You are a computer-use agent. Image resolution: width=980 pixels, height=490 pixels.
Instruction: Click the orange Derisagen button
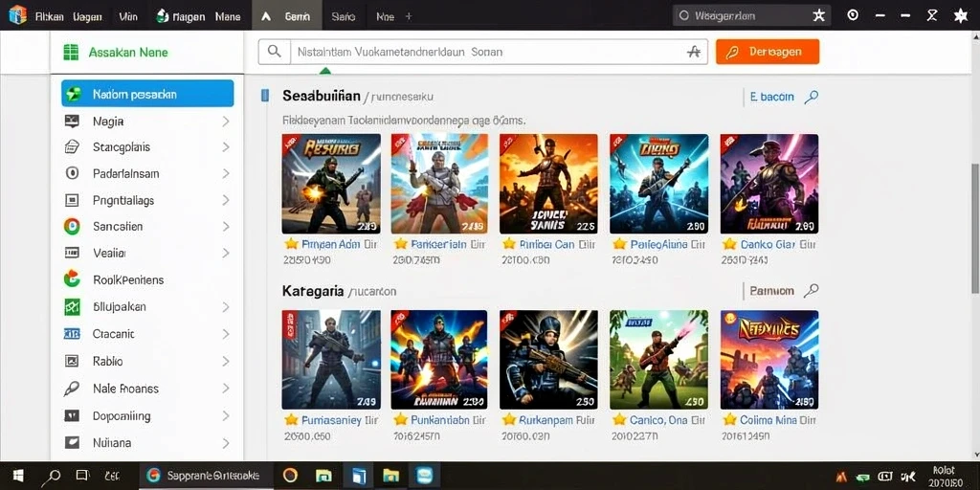[x=768, y=52]
